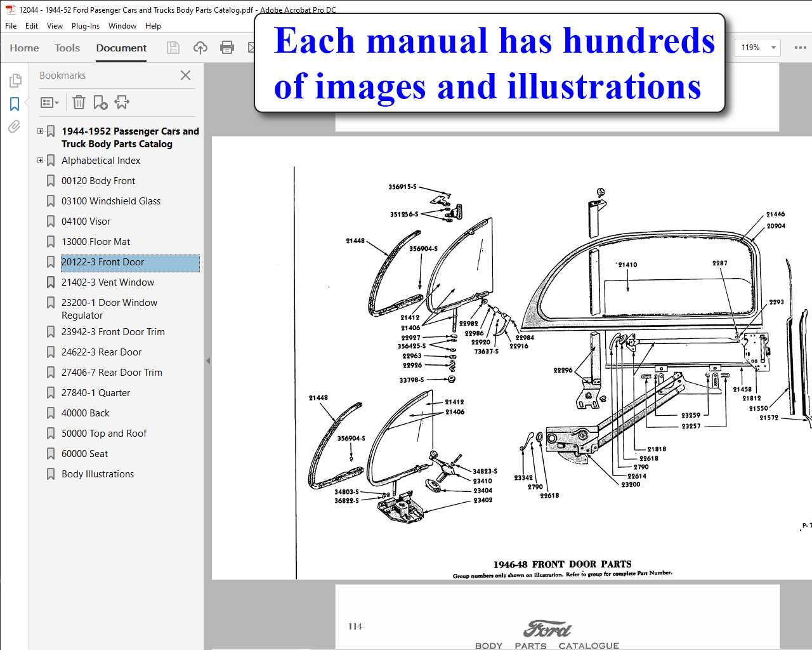Click bookmark icon beside Body Illustrations

(51, 474)
